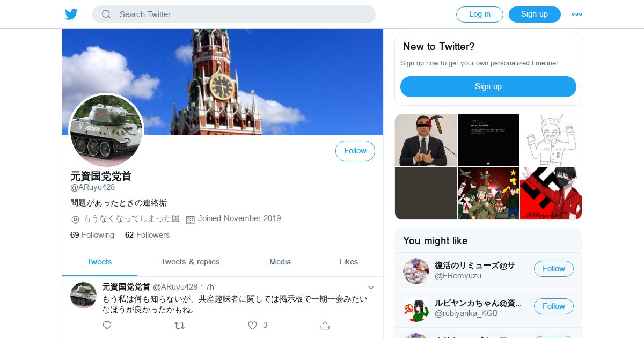Viewport: 644px width, 338px height.
Task: Open media thumbnail of man in suit
Action: [x=426, y=140]
